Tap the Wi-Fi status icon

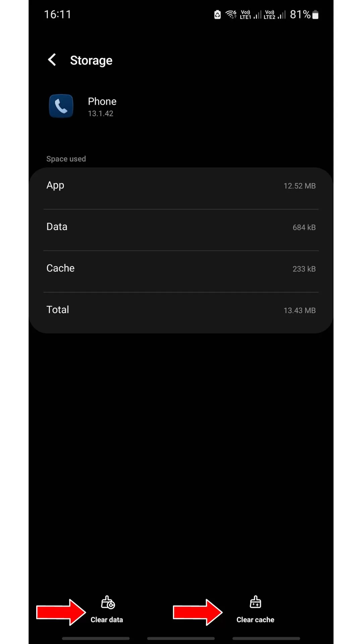231,14
